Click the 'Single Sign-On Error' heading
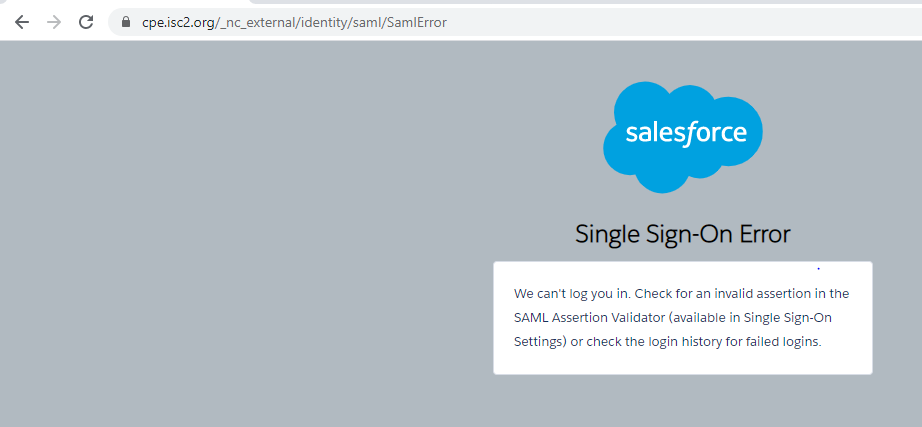 683,234
